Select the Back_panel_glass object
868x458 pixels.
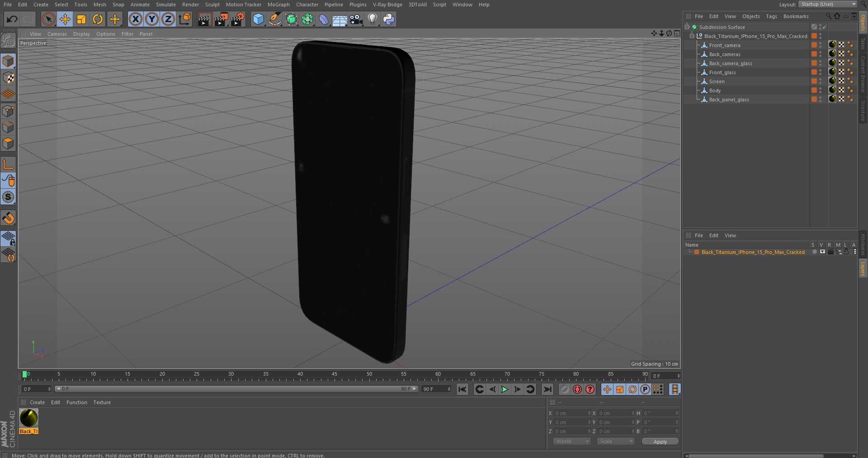729,100
